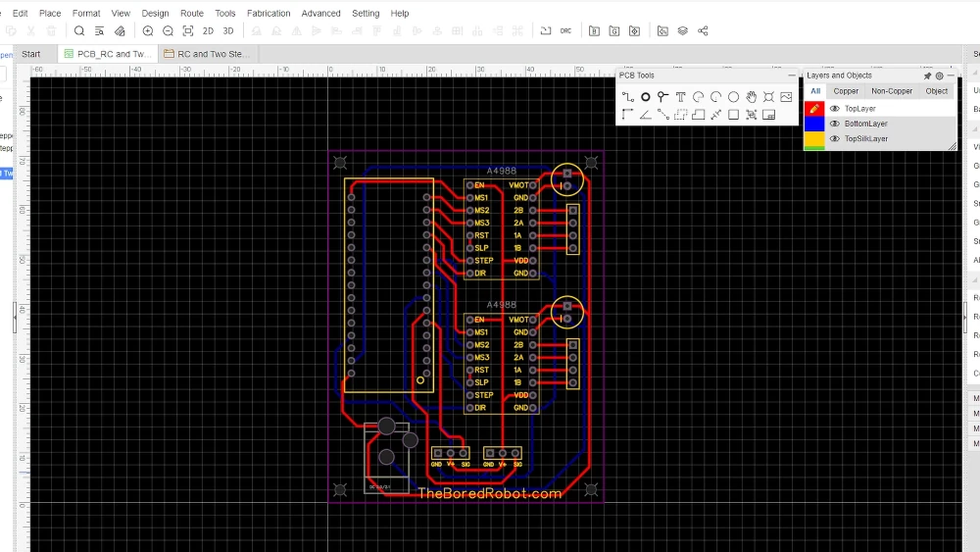Click the Share toolbar icon

pyautogui.click(x=703, y=30)
